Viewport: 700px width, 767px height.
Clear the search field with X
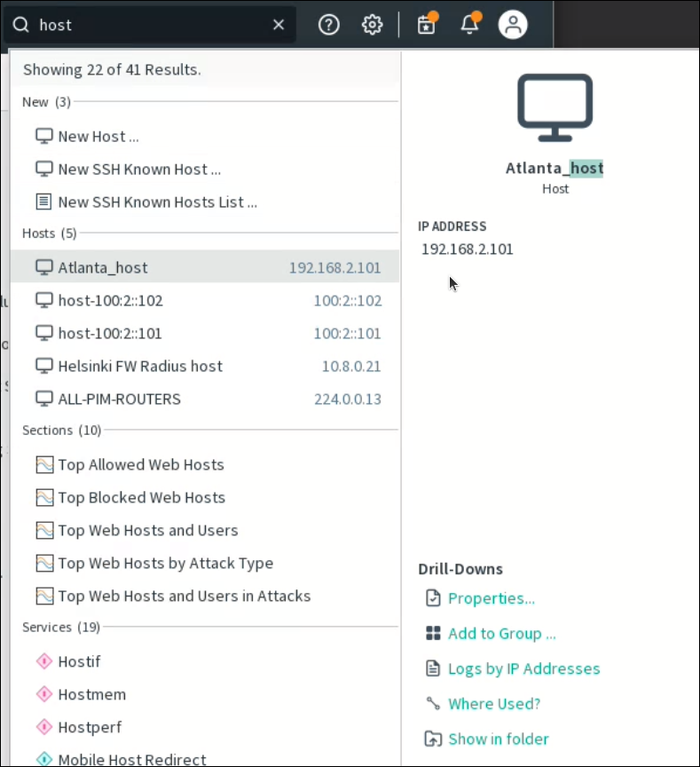pyautogui.click(x=279, y=25)
